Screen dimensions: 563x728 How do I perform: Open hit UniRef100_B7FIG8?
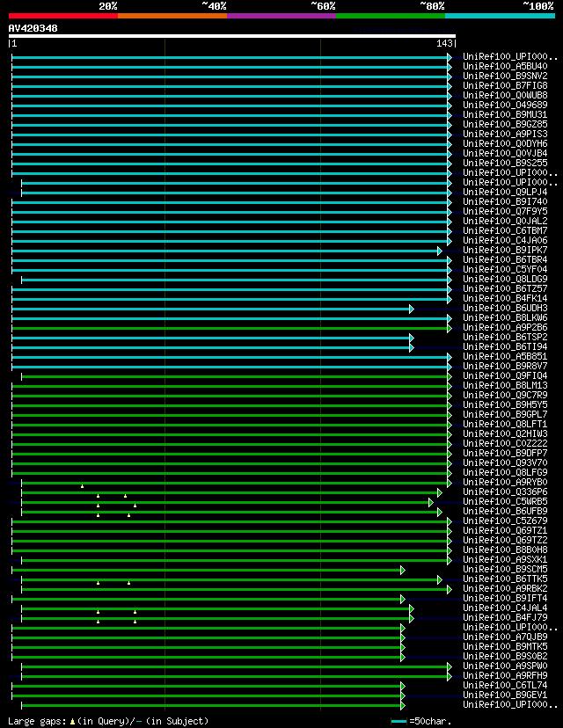505,86
